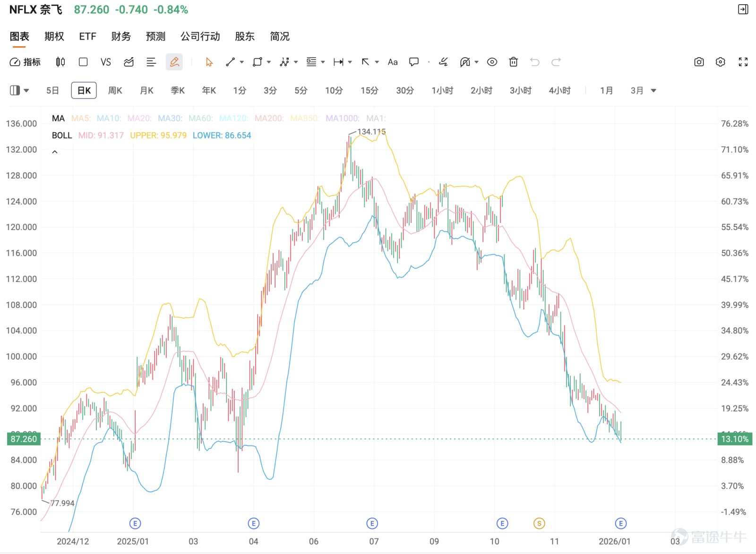Choose the 30分 interval

[x=405, y=90]
